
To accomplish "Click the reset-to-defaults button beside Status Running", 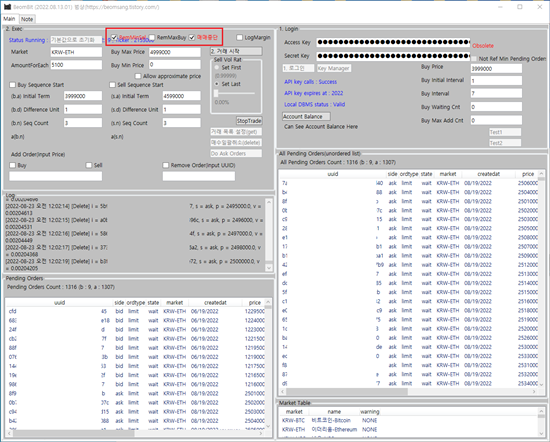I will pyautogui.click(x=76, y=40).
